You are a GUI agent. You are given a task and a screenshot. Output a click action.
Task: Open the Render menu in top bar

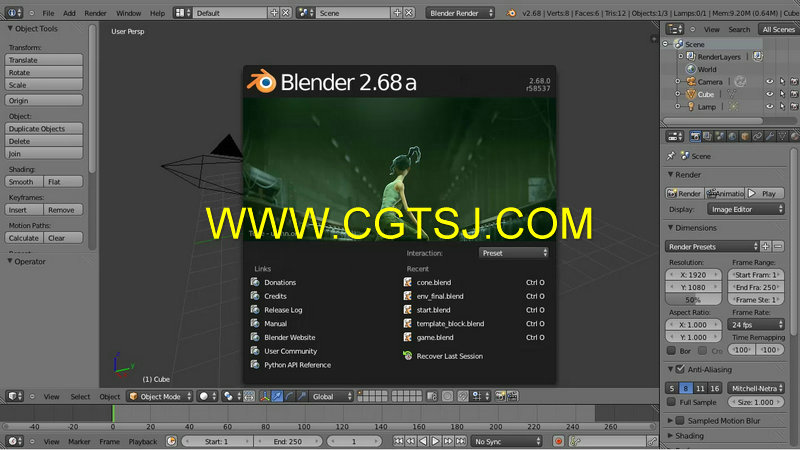(x=95, y=13)
